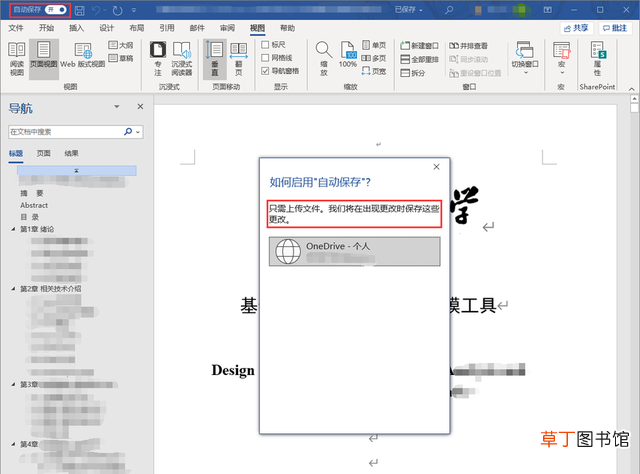Image resolution: width=640 pixels, height=474 pixels.
Task: Open the 缩放 zoom dialog
Action: pos(324,59)
